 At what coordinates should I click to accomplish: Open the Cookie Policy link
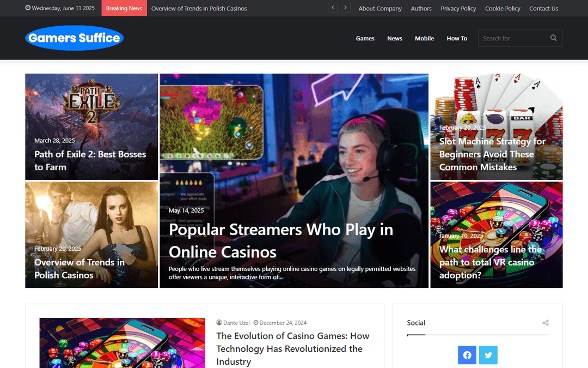[503, 8]
